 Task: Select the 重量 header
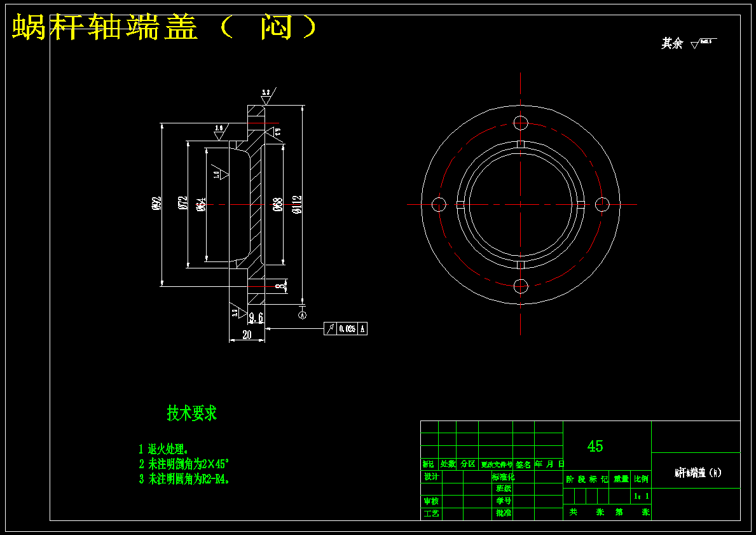(x=621, y=479)
